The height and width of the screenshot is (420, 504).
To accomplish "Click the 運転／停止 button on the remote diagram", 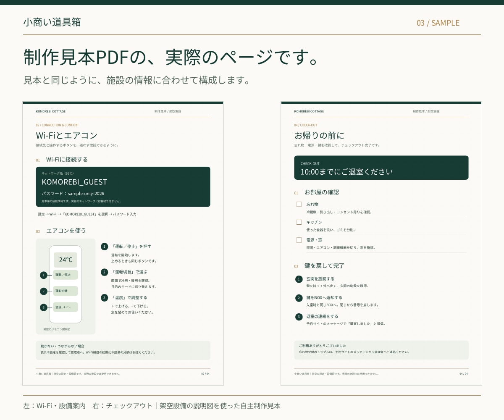I will (66, 275).
